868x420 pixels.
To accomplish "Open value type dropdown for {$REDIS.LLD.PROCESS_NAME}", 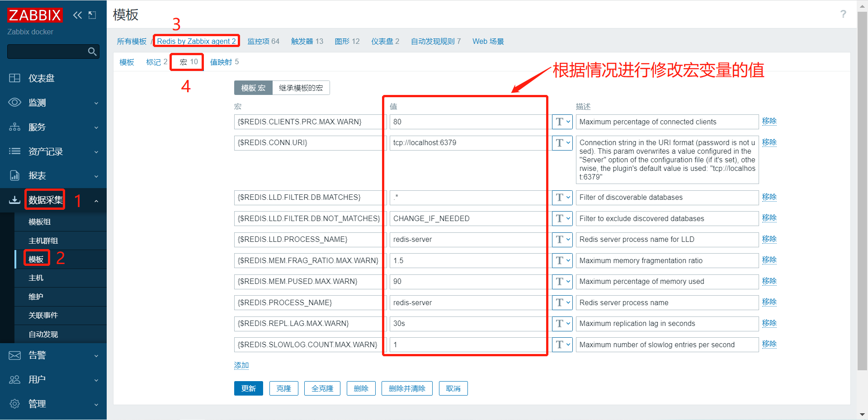I will click(562, 240).
